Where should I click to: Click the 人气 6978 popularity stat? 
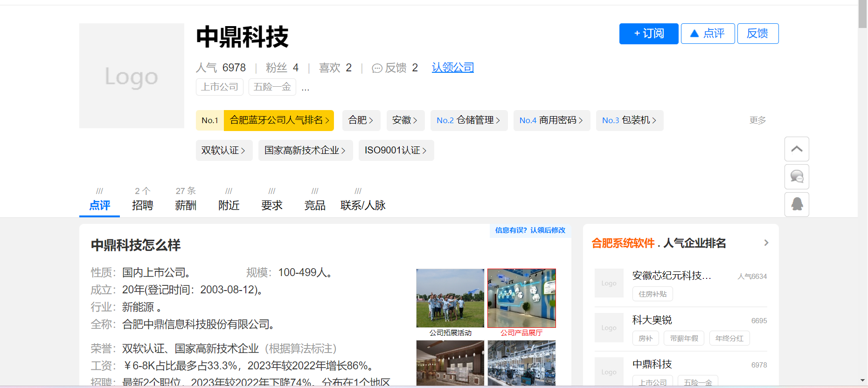point(221,68)
